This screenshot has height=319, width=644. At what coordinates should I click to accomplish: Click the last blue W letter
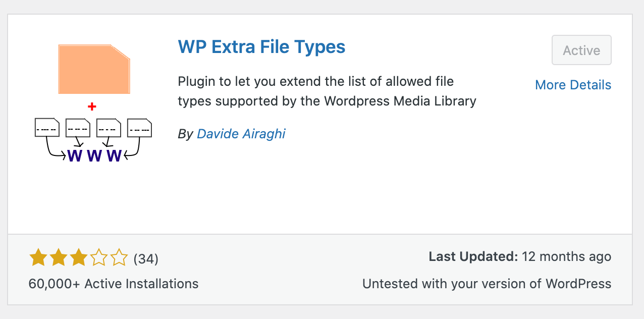pos(114,156)
